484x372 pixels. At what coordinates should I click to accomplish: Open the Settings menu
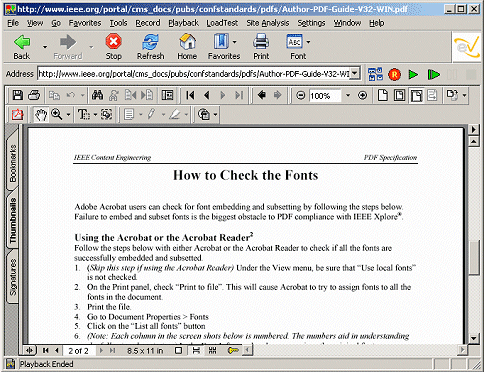pyautogui.click(x=311, y=23)
